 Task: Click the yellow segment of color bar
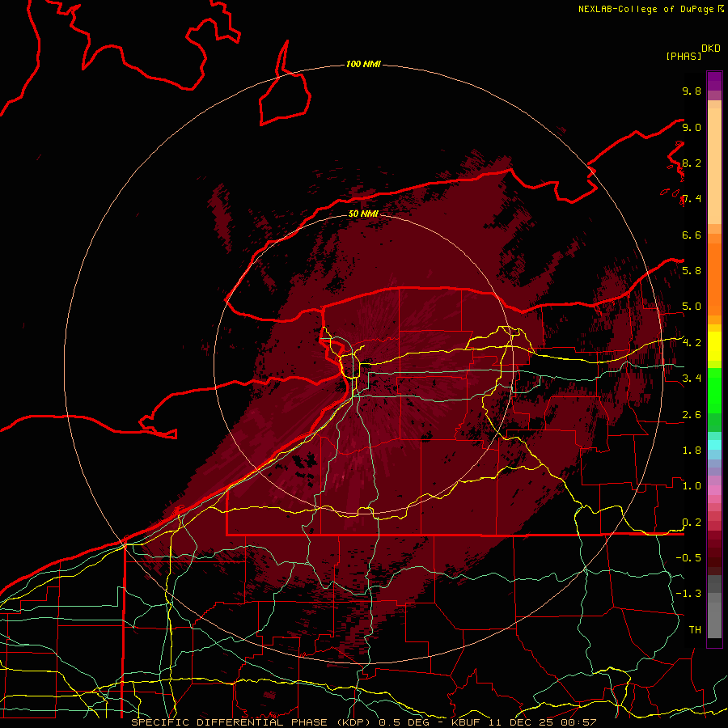point(714,346)
